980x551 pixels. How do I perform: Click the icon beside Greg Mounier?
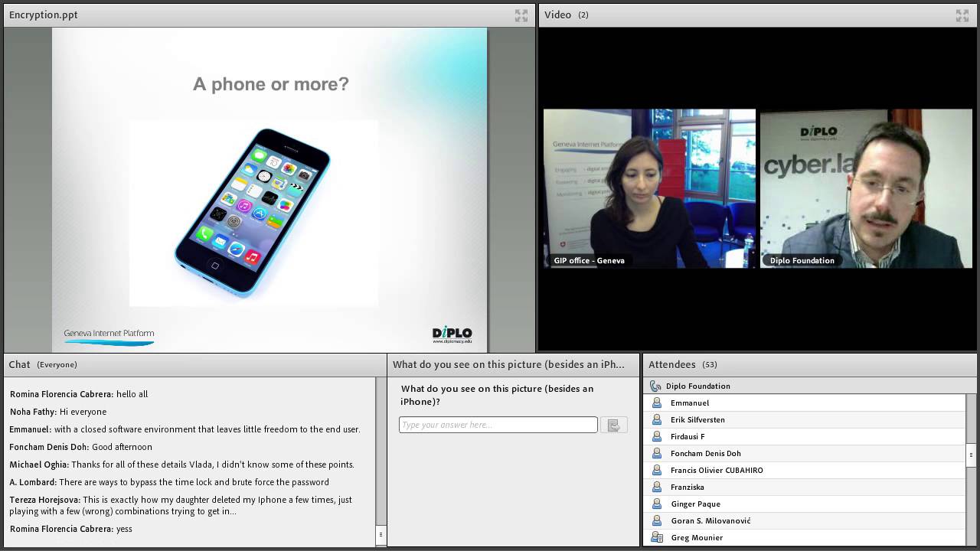[656, 537]
